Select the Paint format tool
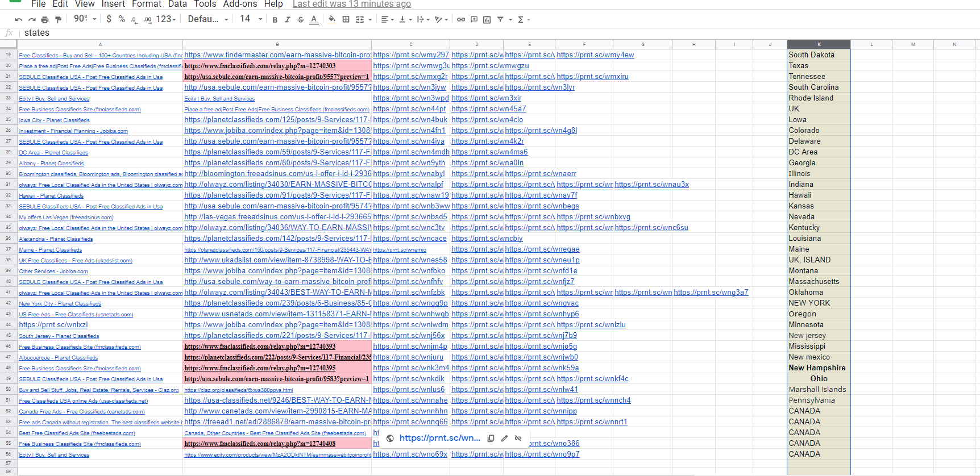Screen dimensions: 980x476 click(58, 19)
